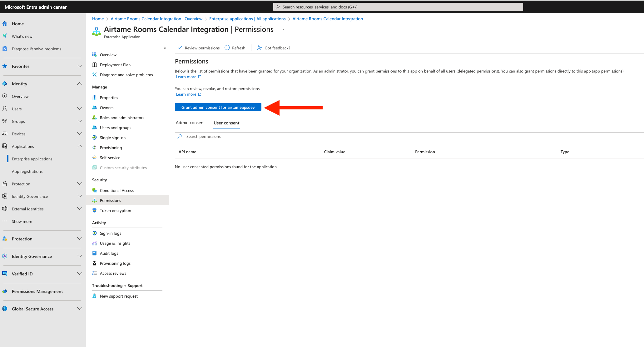Expand the Devices chevron
644x347 pixels.
(80, 134)
